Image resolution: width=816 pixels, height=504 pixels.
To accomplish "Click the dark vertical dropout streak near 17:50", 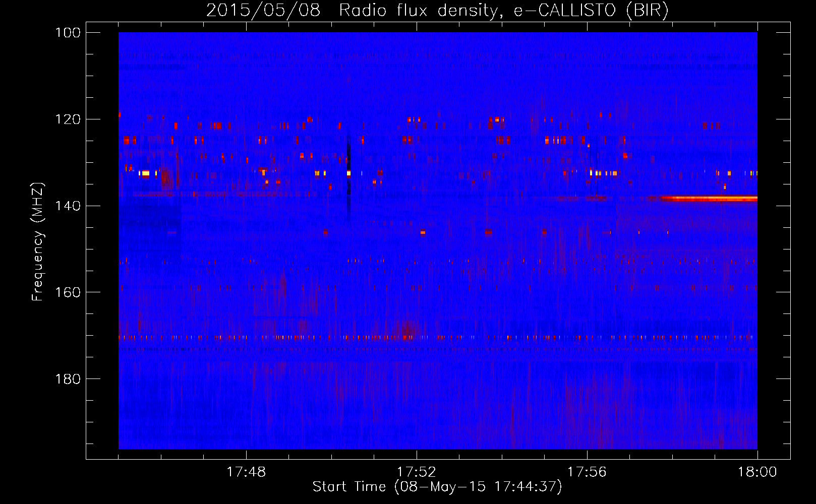I will pos(348,176).
